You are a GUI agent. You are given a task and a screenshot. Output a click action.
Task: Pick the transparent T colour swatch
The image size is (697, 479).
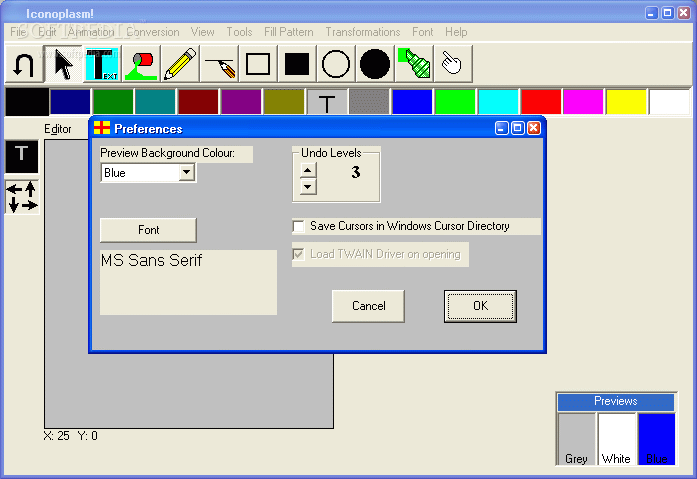pyautogui.click(x=327, y=102)
